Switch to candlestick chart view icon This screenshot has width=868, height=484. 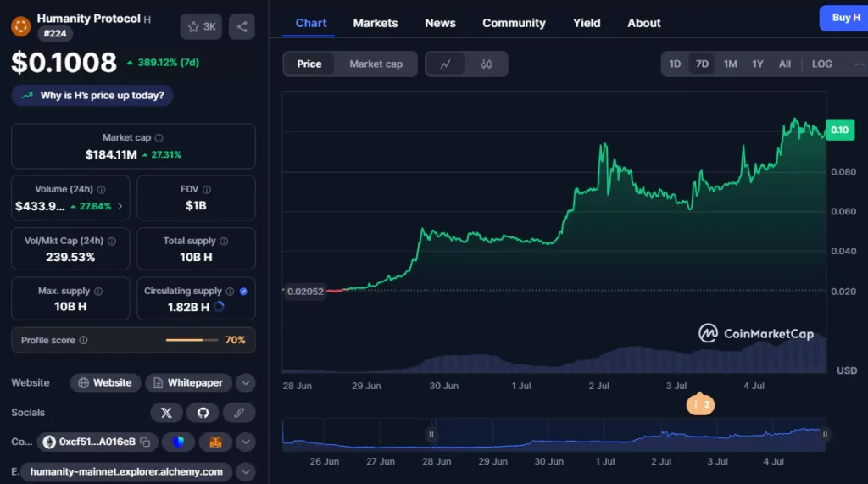pos(486,64)
